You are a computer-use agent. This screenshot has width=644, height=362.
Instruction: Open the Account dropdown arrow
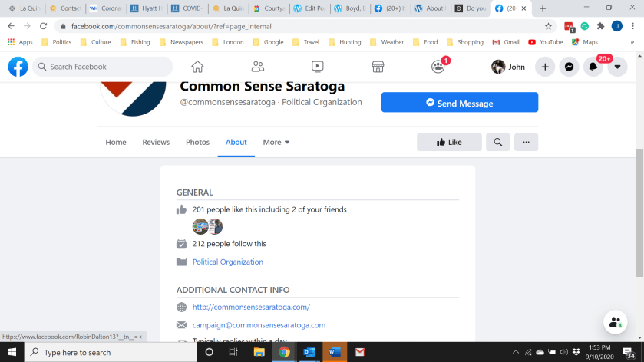(x=617, y=67)
